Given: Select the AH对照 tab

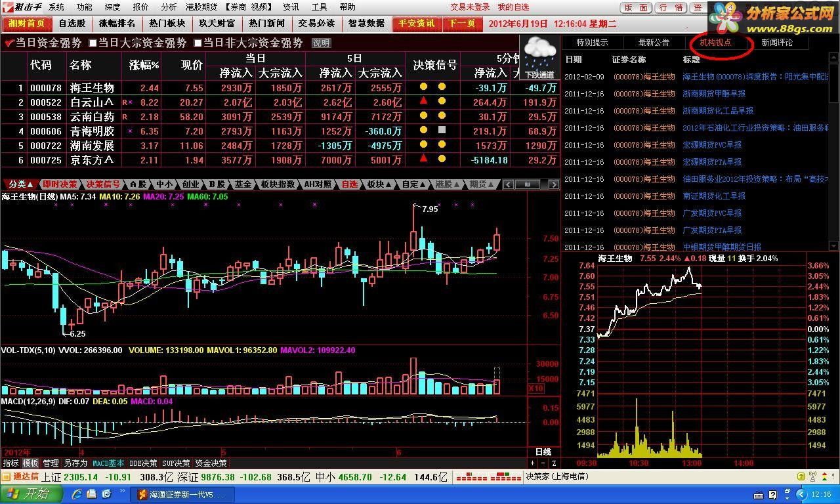Looking at the screenshot, I should pos(318,184).
